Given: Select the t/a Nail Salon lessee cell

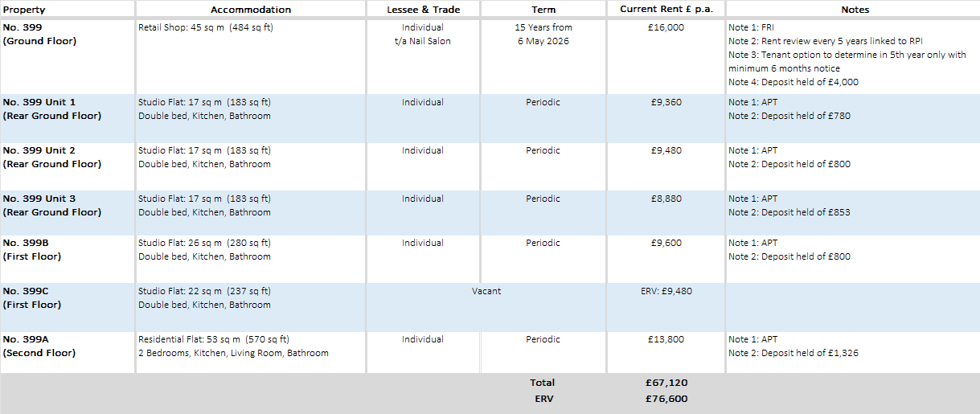Looking at the screenshot, I should (x=423, y=56).
